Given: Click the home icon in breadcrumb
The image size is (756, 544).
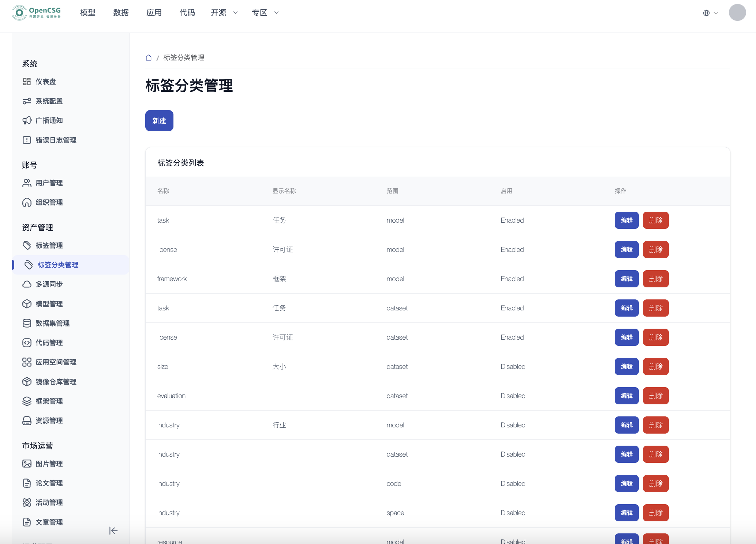Looking at the screenshot, I should pos(149,58).
